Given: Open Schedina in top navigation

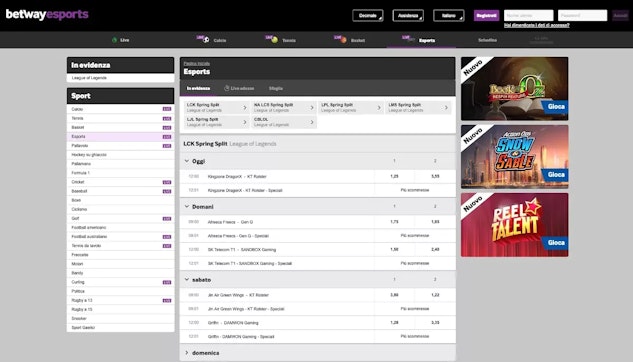Looking at the screenshot, I should point(487,40).
